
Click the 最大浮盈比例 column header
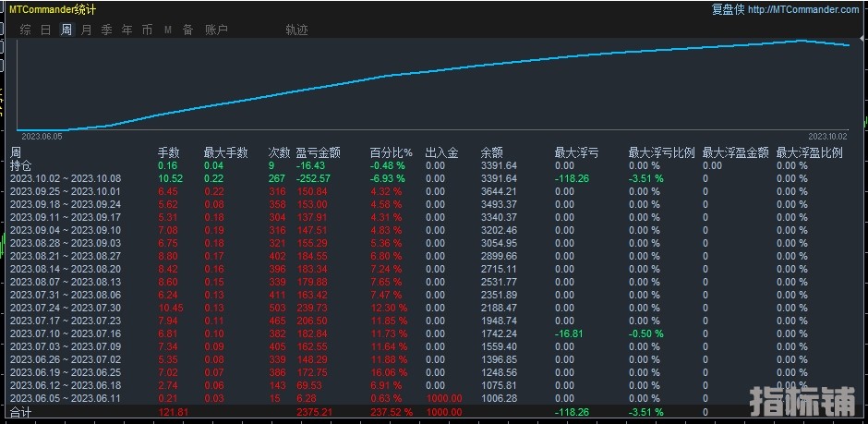pyautogui.click(x=809, y=153)
